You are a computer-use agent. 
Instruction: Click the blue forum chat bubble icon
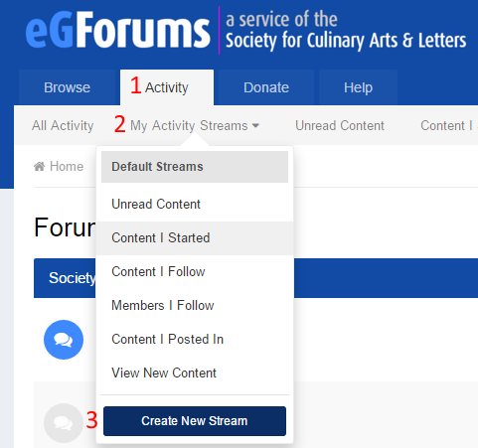coord(64,340)
